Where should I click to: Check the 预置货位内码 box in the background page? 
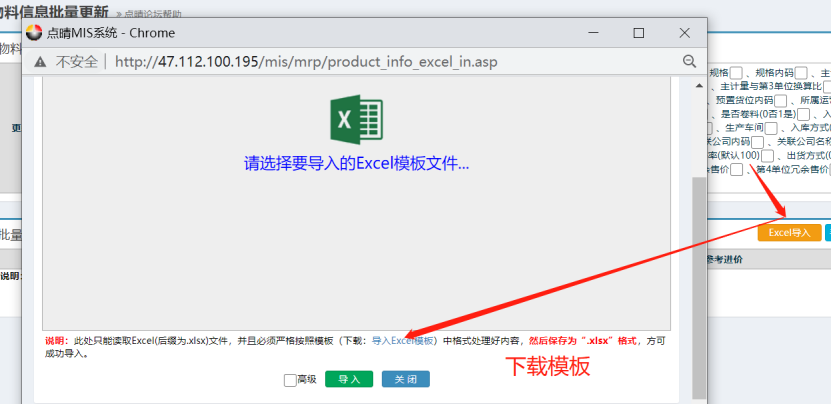tap(780, 101)
